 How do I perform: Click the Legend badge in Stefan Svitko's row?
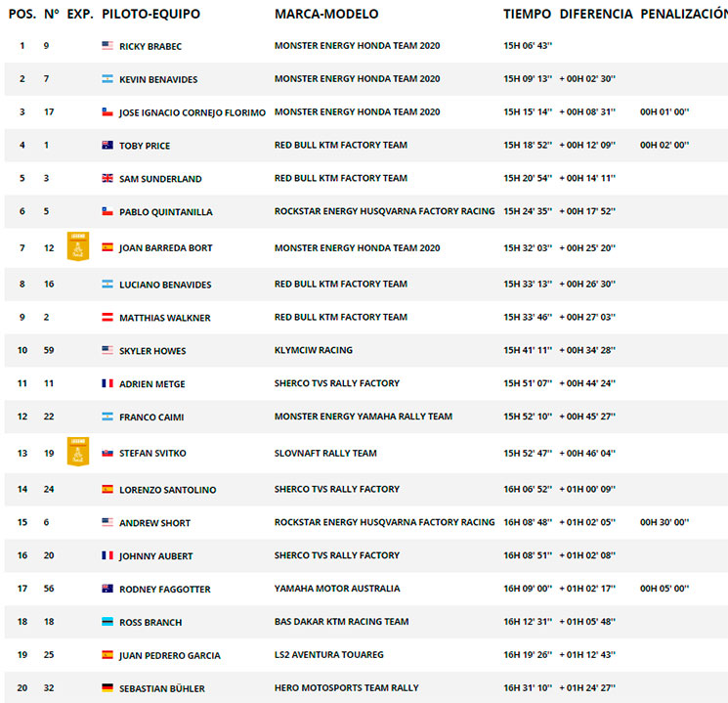point(78,451)
